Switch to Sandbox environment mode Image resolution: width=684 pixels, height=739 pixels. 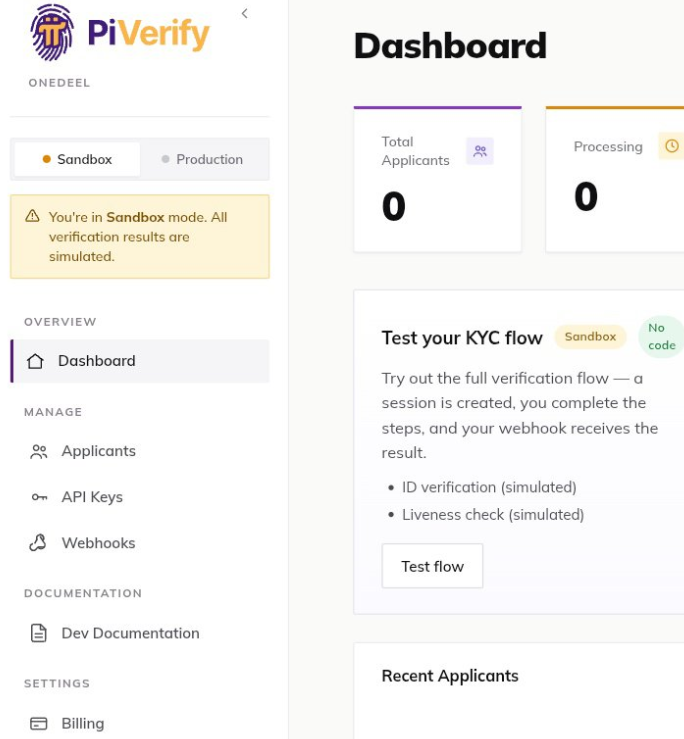click(77, 159)
